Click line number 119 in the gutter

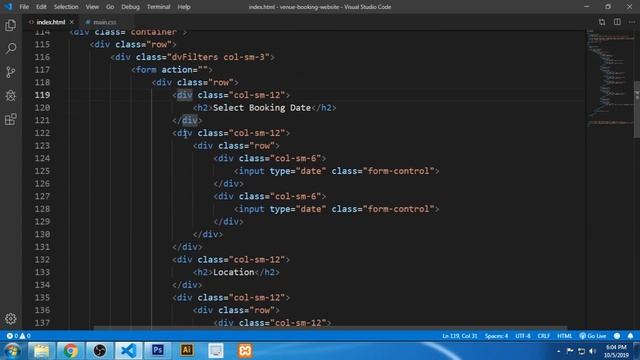(42, 95)
